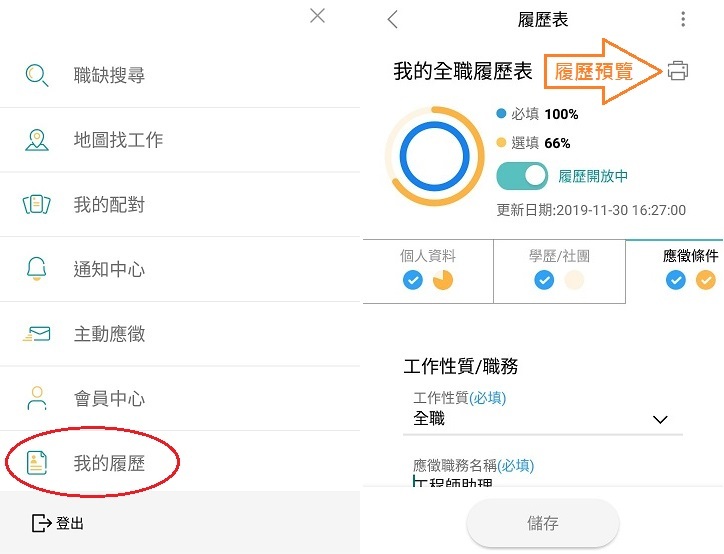Click the printer icon for resume preview

click(678, 71)
